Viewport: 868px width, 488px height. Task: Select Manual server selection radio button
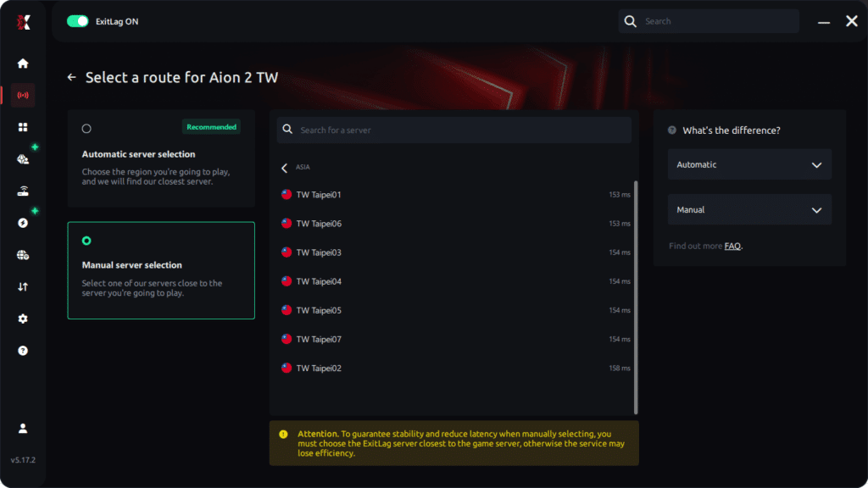(86, 241)
